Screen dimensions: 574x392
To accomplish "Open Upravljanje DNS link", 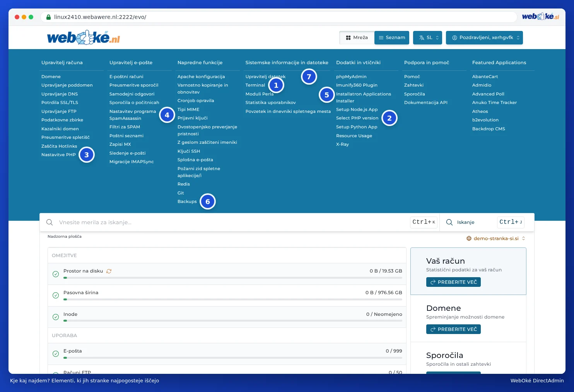I will [x=60, y=94].
